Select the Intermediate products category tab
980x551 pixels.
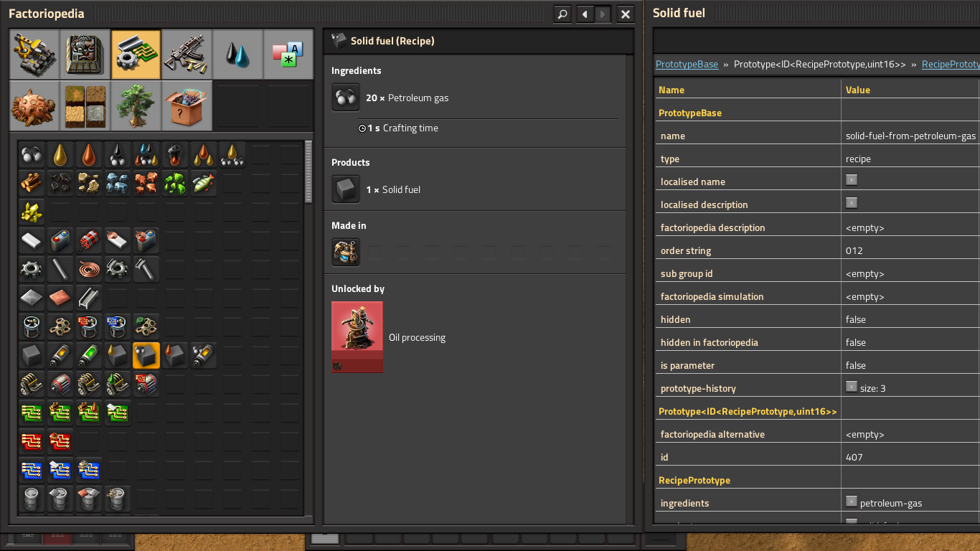[x=136, y=55]
